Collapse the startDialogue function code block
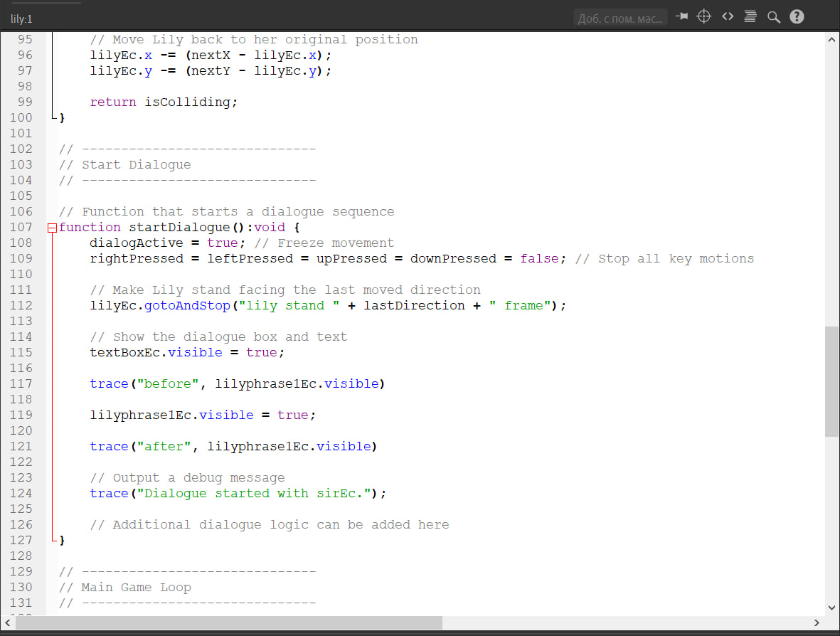The image size is (840, 636). (52, 228)
